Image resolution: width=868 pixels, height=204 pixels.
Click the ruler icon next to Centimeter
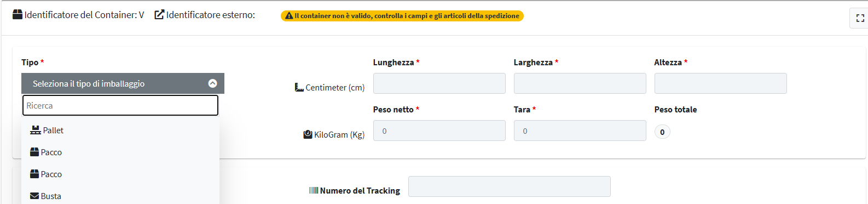coord(299,87)
